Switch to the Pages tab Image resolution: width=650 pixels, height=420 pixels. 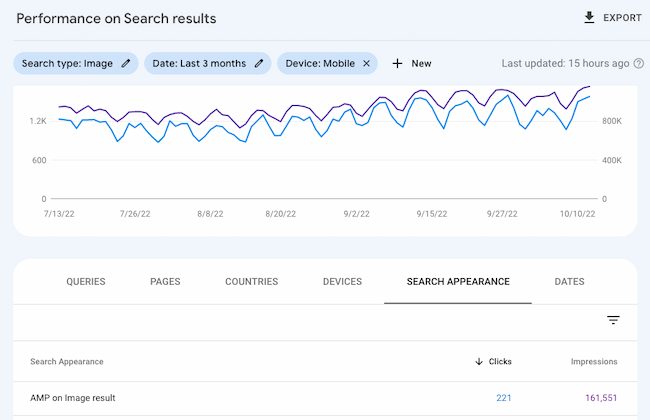coord(165,282)
